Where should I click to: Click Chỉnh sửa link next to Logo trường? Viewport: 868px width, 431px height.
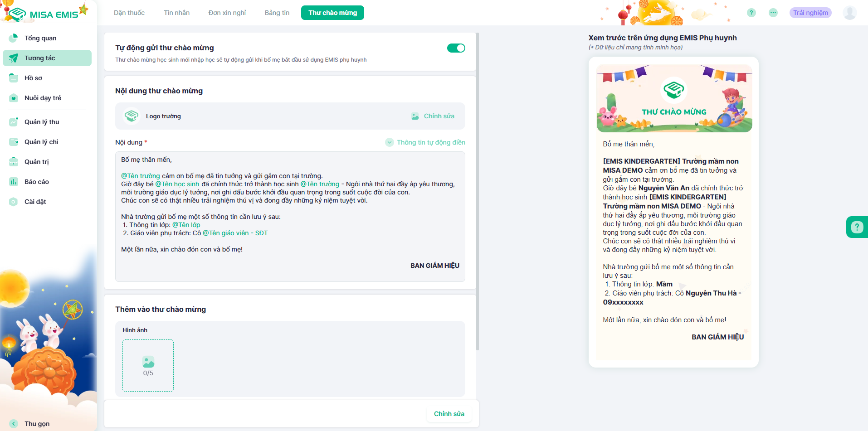click(x=433, y=116)
